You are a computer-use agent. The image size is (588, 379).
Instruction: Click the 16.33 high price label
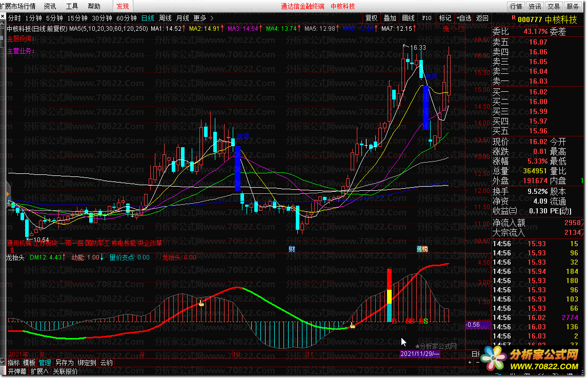(x=418, y=48)
